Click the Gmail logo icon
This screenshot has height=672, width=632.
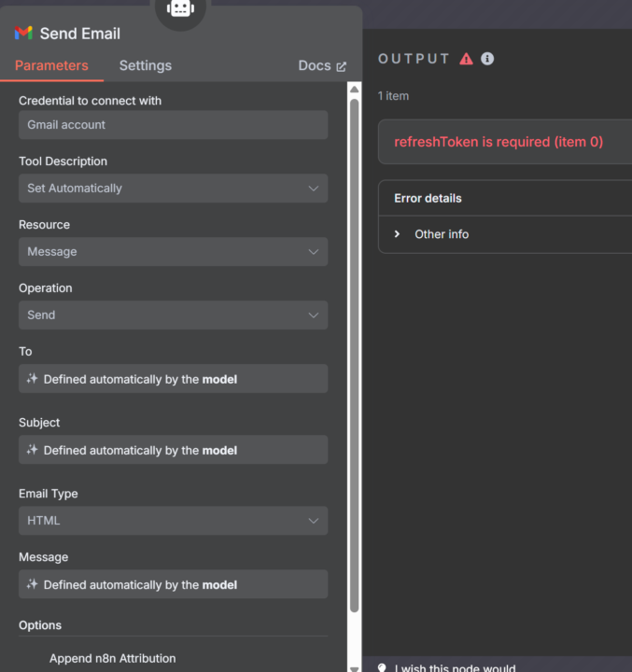(x=23, y=34)
